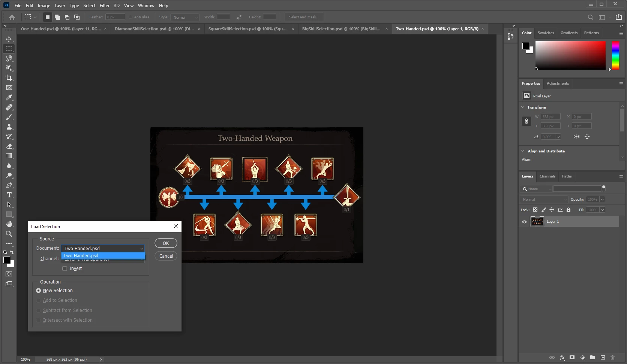627x364 pixels.
Task: Switch to the Channels panel tab
Action: (547, 176)
